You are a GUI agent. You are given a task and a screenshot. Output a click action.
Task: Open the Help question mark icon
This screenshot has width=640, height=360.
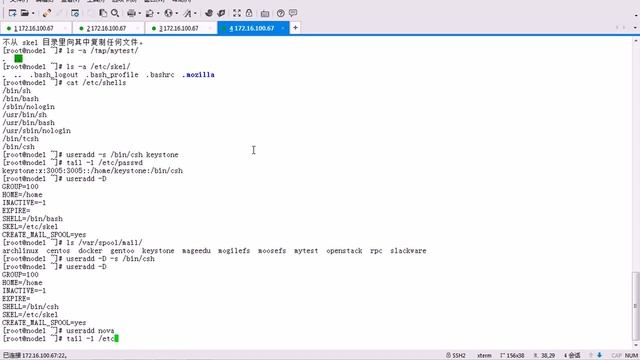click(x=280, y=13)
